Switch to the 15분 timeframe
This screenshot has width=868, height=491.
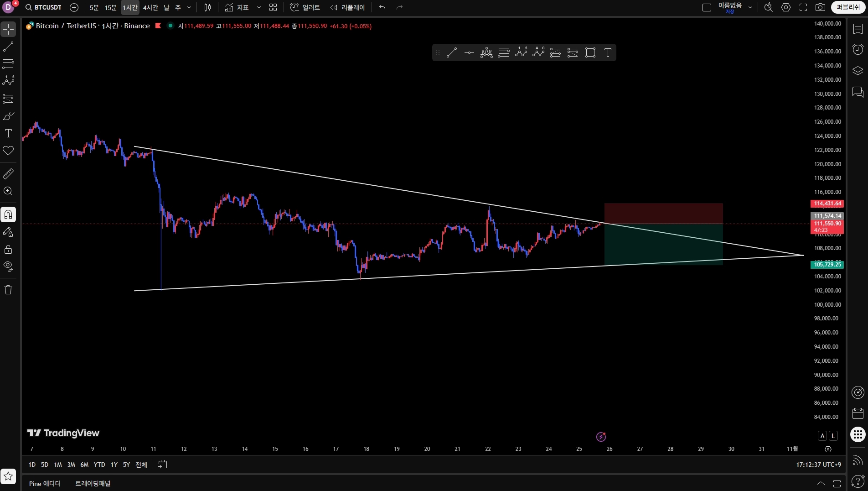click(x=111, y=7)
